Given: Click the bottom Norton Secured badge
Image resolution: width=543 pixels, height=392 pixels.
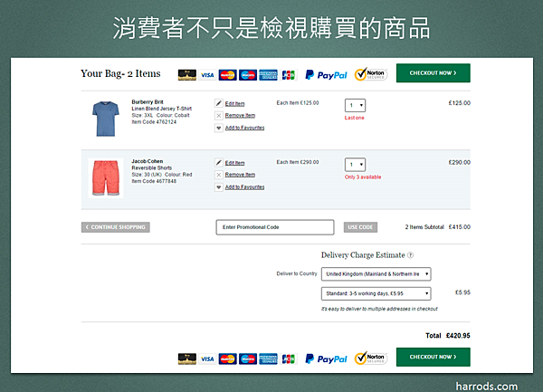Looking at the screenshot, I should pyautogui.click(x=370, y=359).
